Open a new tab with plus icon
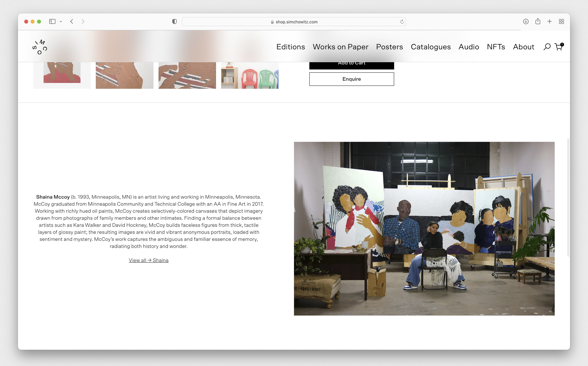Image resolution: width=588 pixels, height=366 pixels. [x=549, y=22]
